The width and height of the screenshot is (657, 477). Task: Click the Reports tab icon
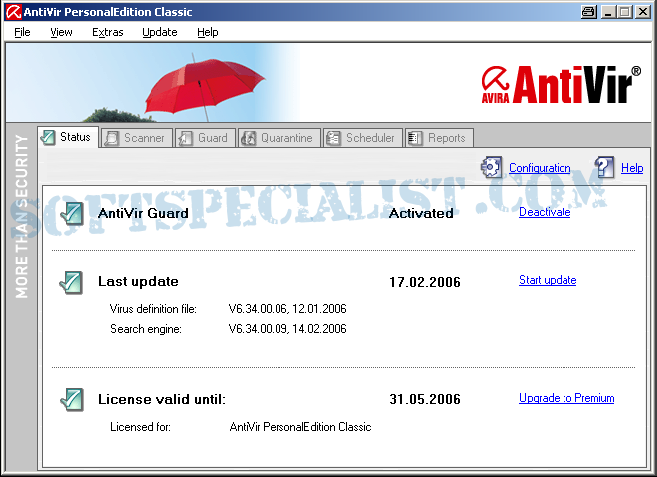click(x=415, y=138)
